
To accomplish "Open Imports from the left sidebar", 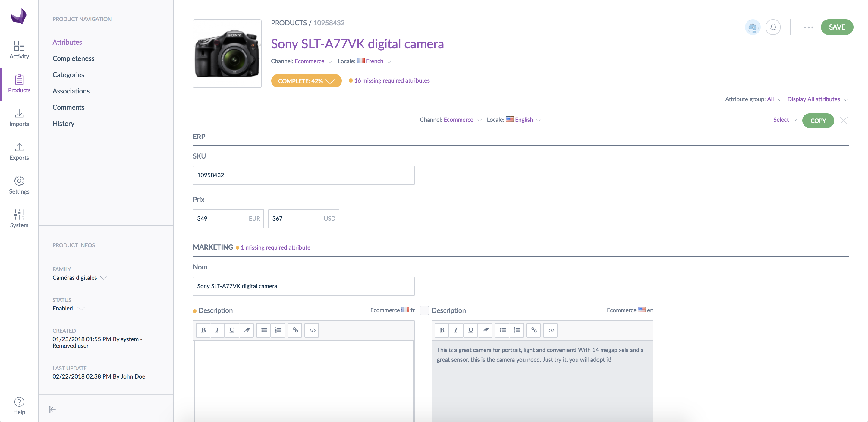I will [19, 118].
